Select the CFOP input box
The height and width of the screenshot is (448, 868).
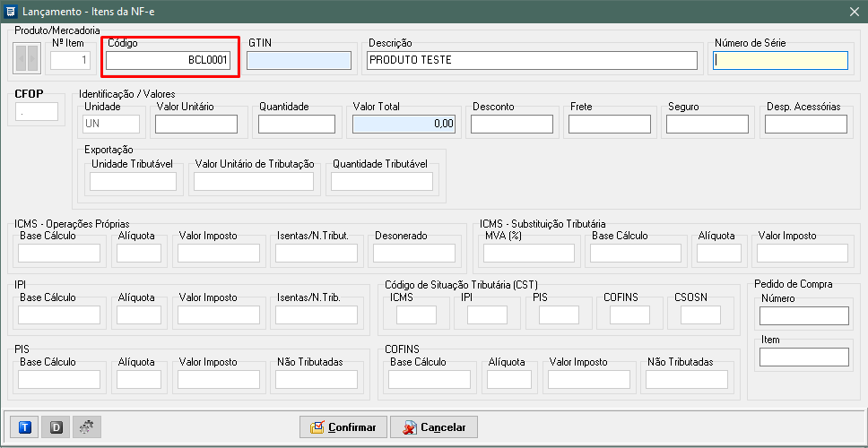click(37, 112)
